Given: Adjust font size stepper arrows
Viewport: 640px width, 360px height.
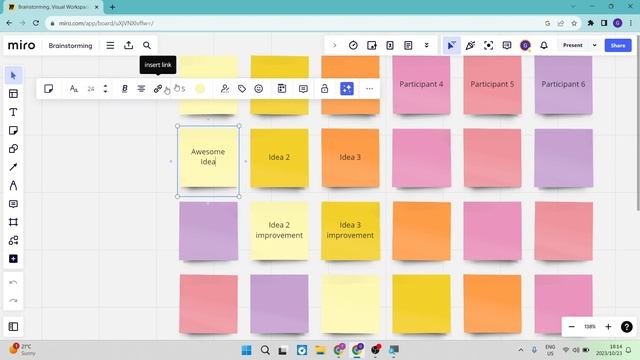Looking at the screenshot, I should pyautogui.click(x=105, y=89).
